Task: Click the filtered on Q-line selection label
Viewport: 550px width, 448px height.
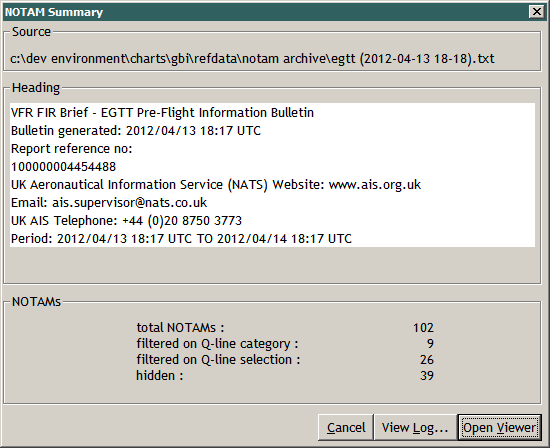Action: tap(218, 360)
